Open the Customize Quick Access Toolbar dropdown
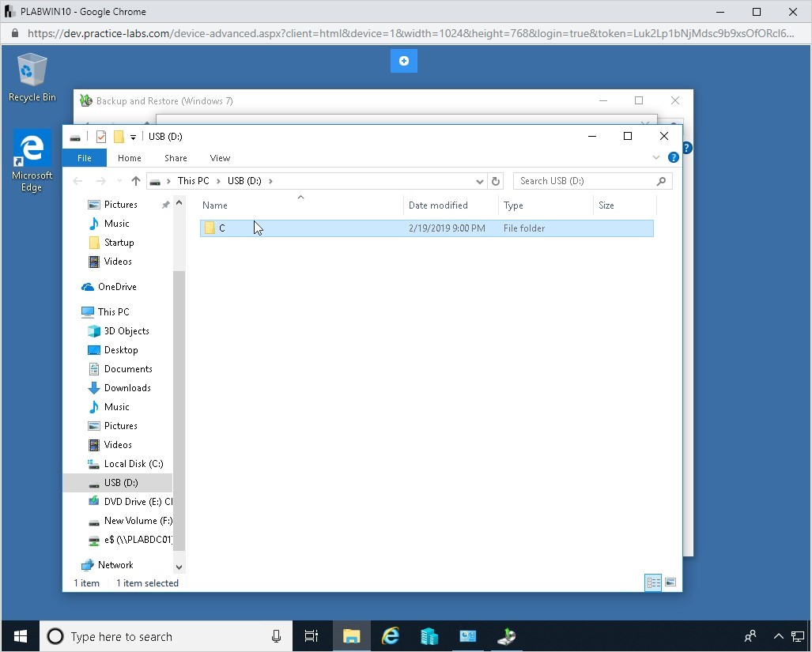 click(133, 138)
